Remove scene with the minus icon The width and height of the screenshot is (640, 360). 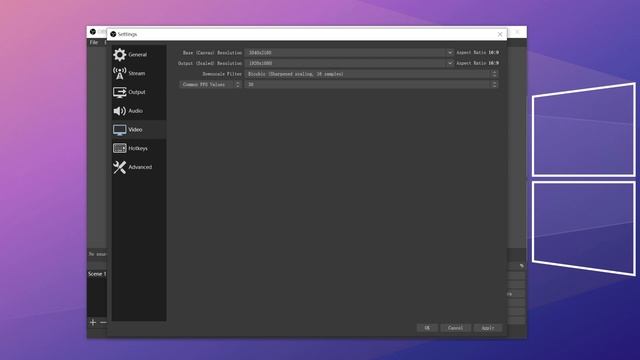tap(103, 322)
